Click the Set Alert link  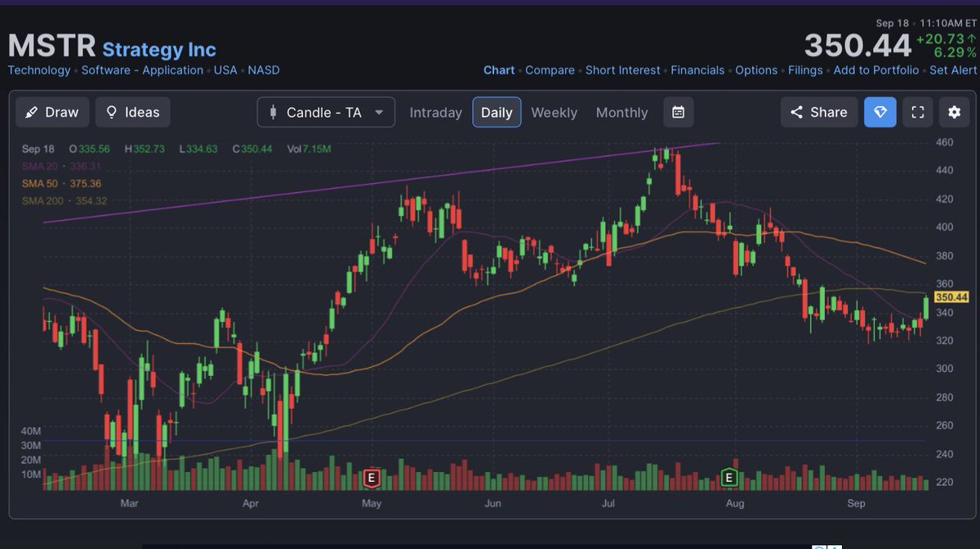(952, 70)
